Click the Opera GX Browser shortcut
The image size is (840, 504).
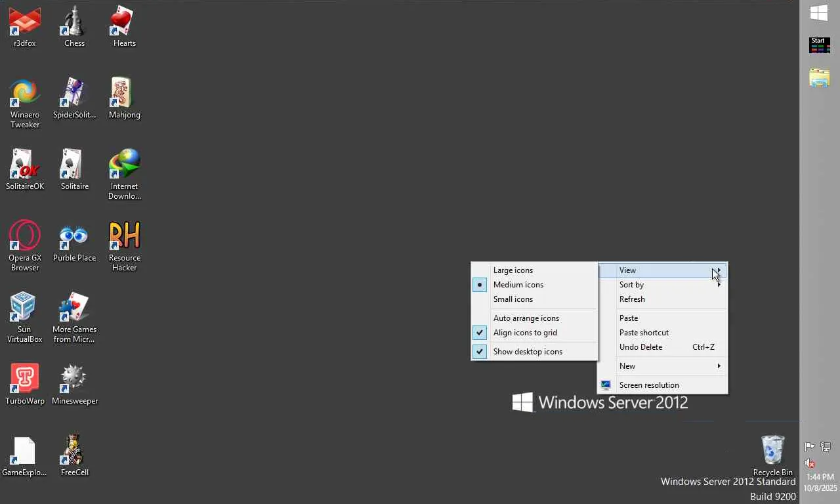pyautogui.click(x=25, y=246)
